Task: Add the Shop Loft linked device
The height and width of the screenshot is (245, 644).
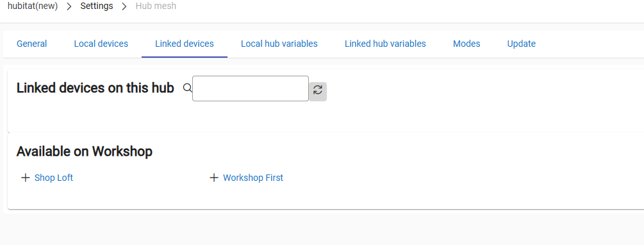Action: (x=54, y=178)
